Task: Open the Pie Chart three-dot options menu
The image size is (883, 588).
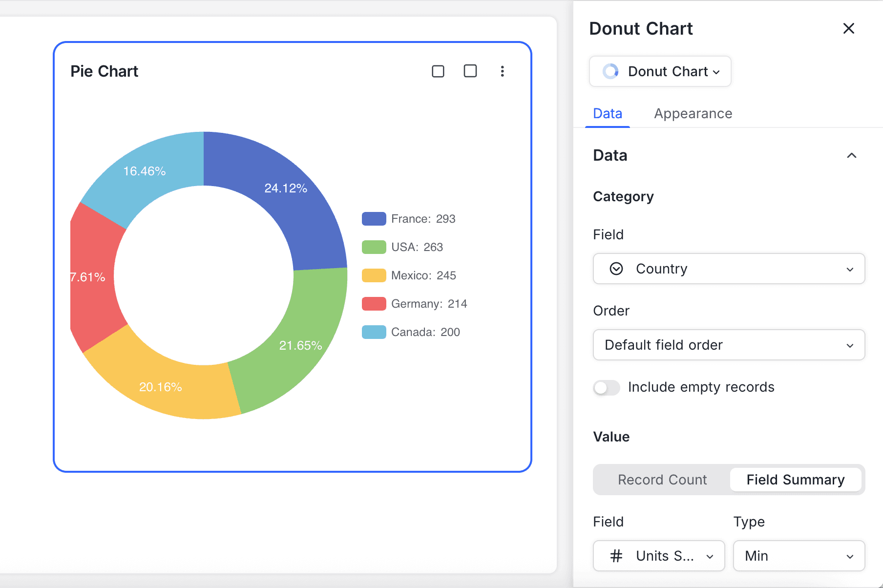Action: click(x=503, y=71)
